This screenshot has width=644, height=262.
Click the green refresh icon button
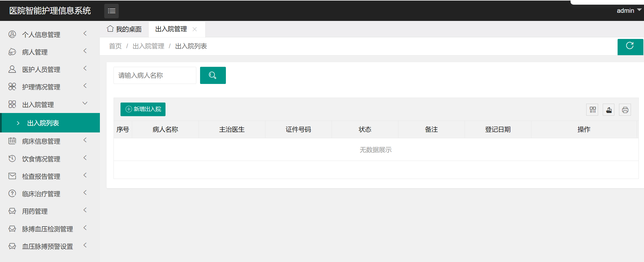point(630,46)
